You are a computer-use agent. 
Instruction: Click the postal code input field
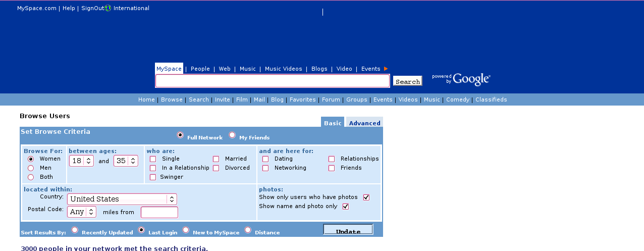tap(159, 212)
